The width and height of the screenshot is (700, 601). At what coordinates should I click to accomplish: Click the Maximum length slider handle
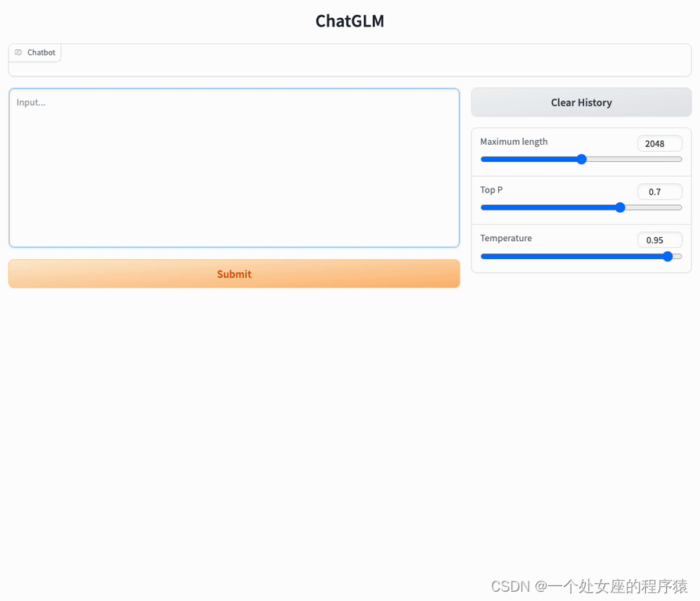click(581, 160)
